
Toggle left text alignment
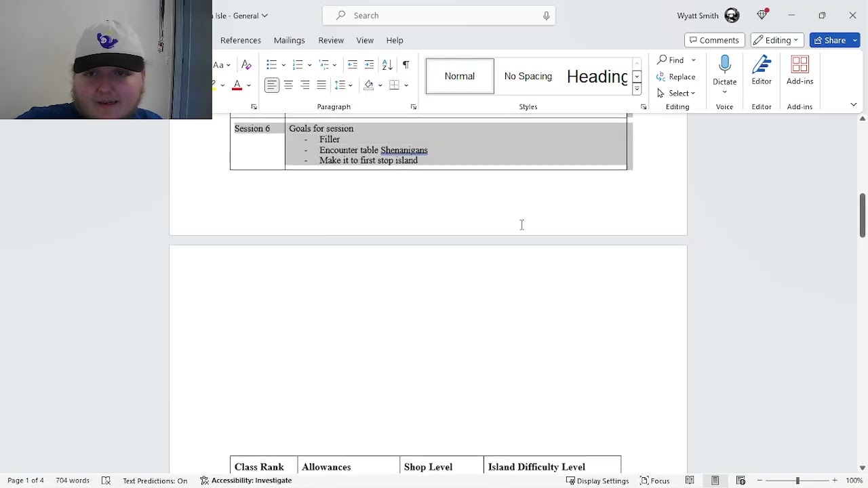click(271, 85)
